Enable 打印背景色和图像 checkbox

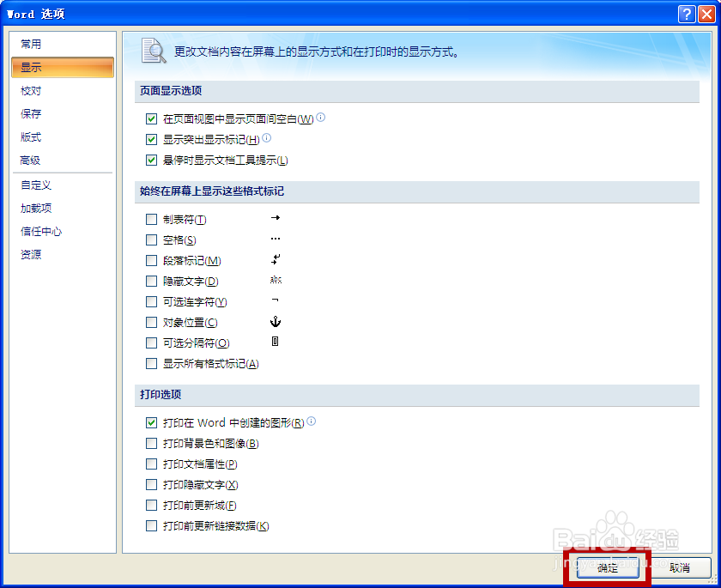click(x=151, y=443)
